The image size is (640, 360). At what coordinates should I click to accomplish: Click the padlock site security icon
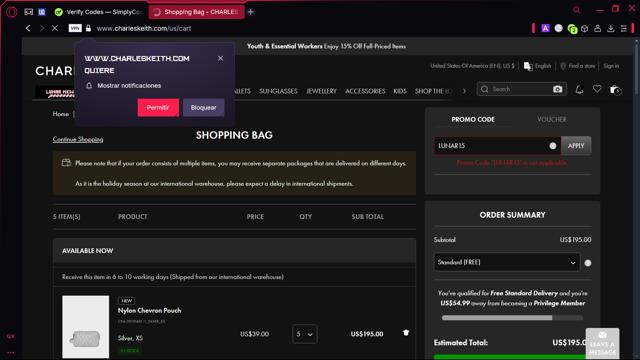[89, 28]
